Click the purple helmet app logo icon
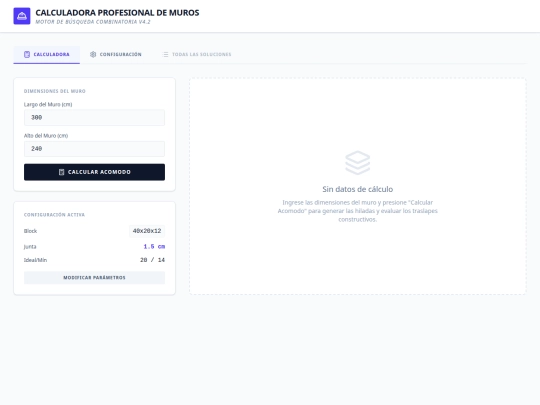This screenshot has height=405, width=540. 22,16
